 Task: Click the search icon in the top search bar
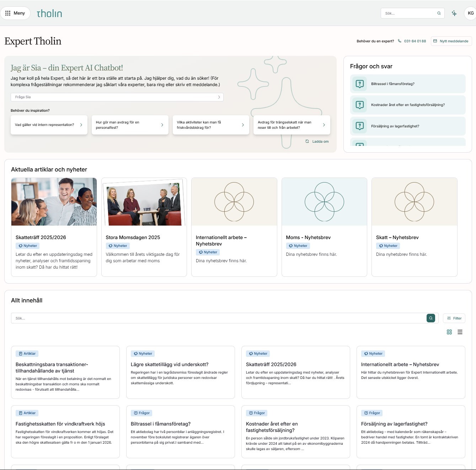[438, 13]
